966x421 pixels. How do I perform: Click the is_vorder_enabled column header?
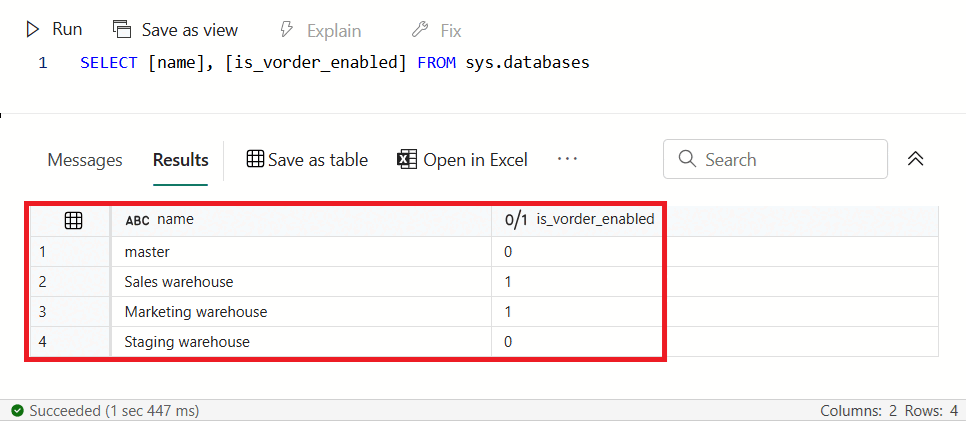pyautogui.click(x=577, y=220)
